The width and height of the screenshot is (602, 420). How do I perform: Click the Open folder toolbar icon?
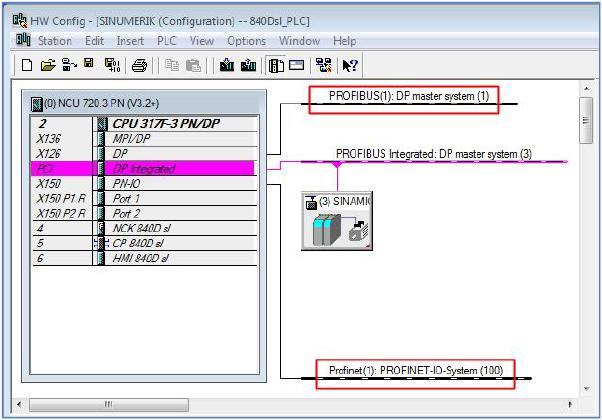click(48, 65)
